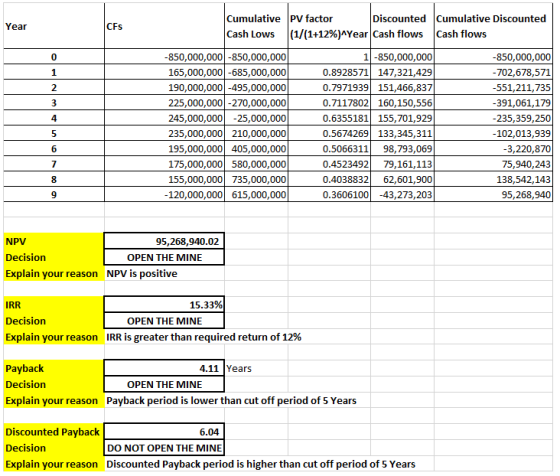
Task: Select Discounted Payback higher than cut off explanation
Action: click(261, 464)
